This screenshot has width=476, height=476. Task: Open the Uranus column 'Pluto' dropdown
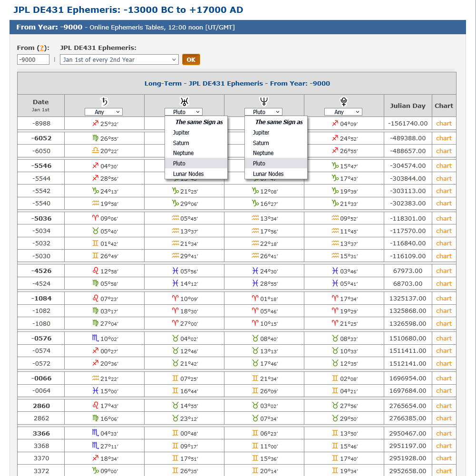184,112
